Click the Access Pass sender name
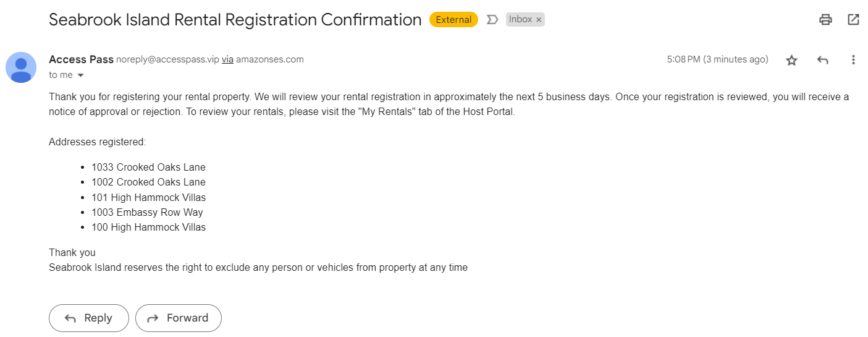 [81, 59]
